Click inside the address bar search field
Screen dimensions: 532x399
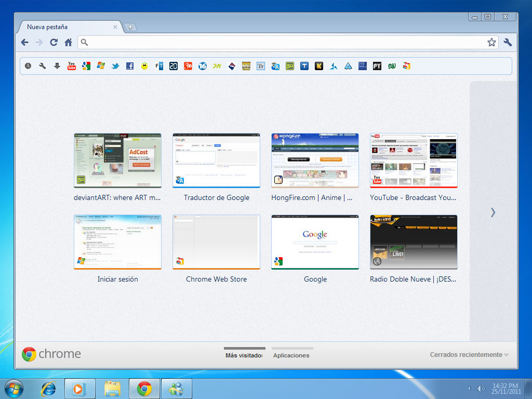coord(260,43)
